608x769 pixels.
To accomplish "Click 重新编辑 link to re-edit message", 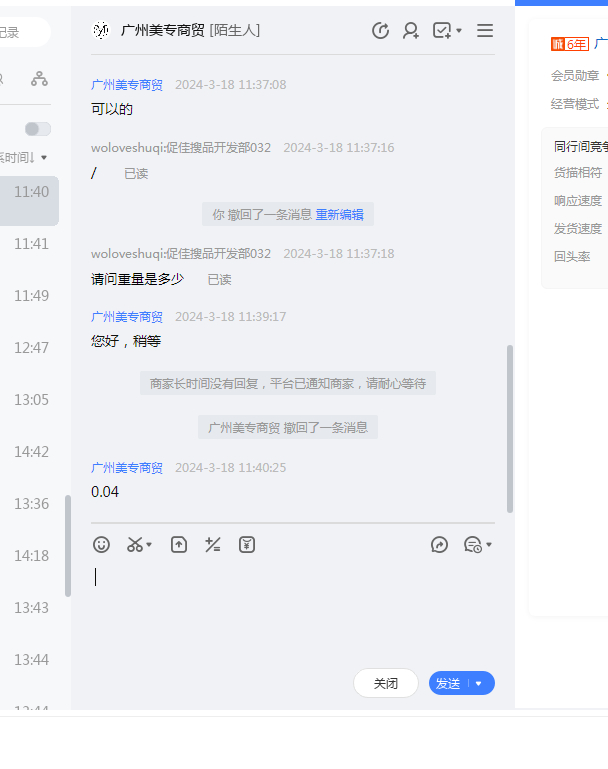I will [339, 214].
